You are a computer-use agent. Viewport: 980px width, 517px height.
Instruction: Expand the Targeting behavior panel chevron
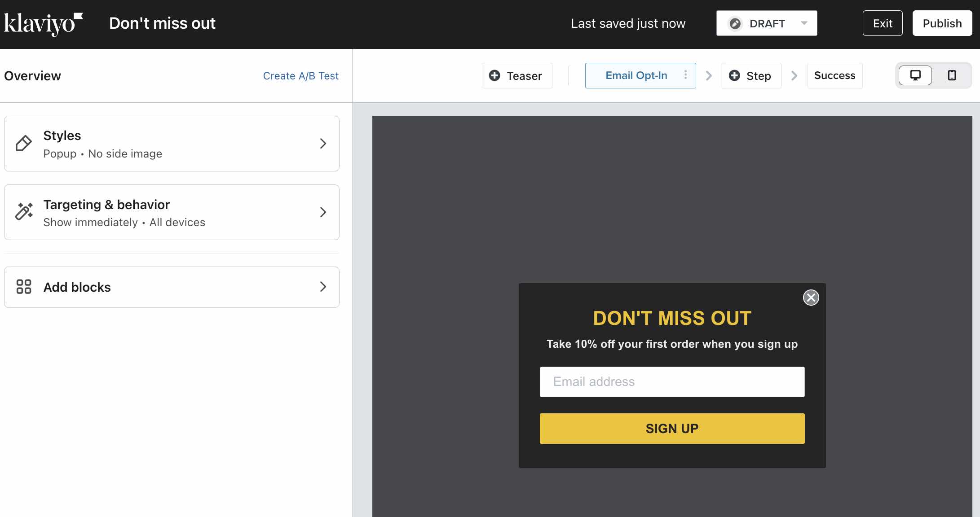(x=322, y=212)
